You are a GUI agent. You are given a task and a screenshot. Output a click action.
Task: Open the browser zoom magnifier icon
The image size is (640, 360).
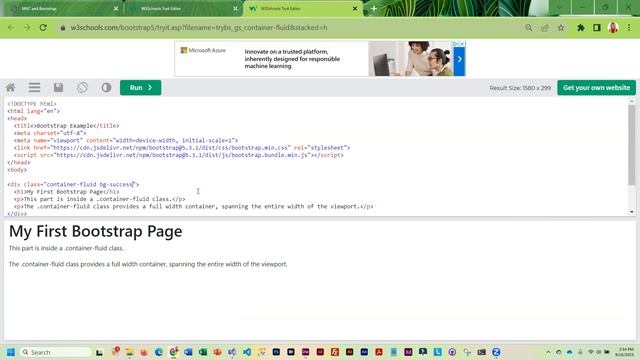tap(529, 28)
